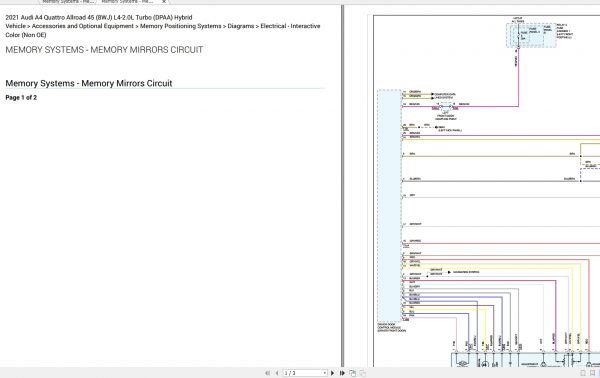The width and height of the screenshot is (600, 378).
Task: Open page number dropdown showing 1 / 2
Action: coord(325,373)
